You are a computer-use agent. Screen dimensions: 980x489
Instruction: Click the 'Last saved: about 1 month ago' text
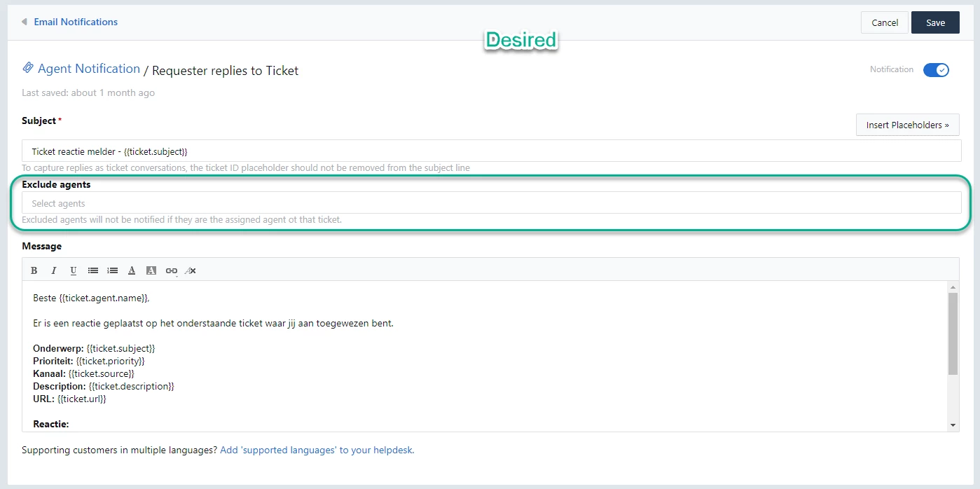[88, 92]
